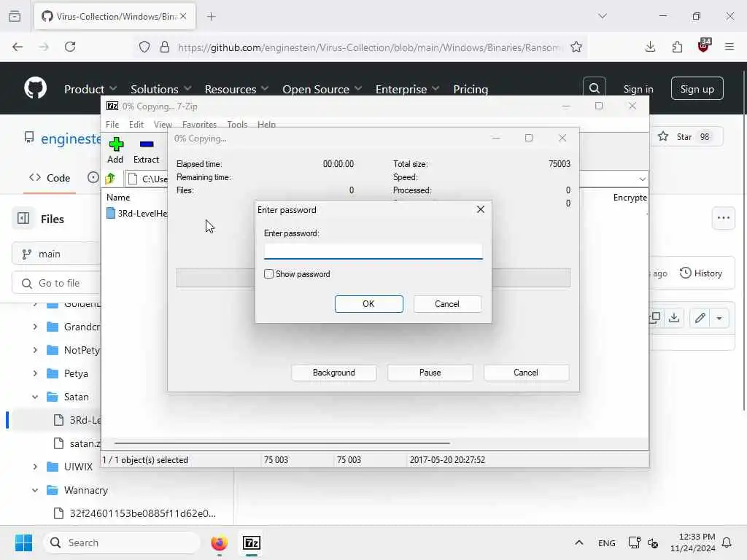Tick the Show password checkbox

268,274
